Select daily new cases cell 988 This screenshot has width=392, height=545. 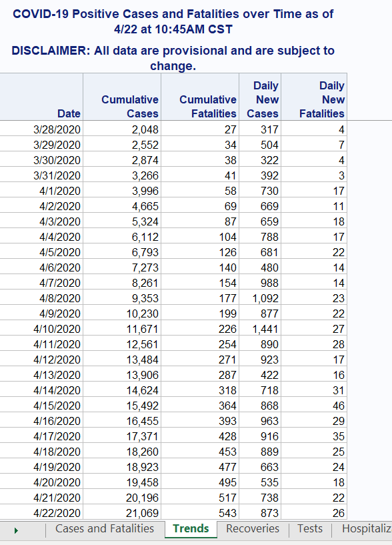click(260, 283)
